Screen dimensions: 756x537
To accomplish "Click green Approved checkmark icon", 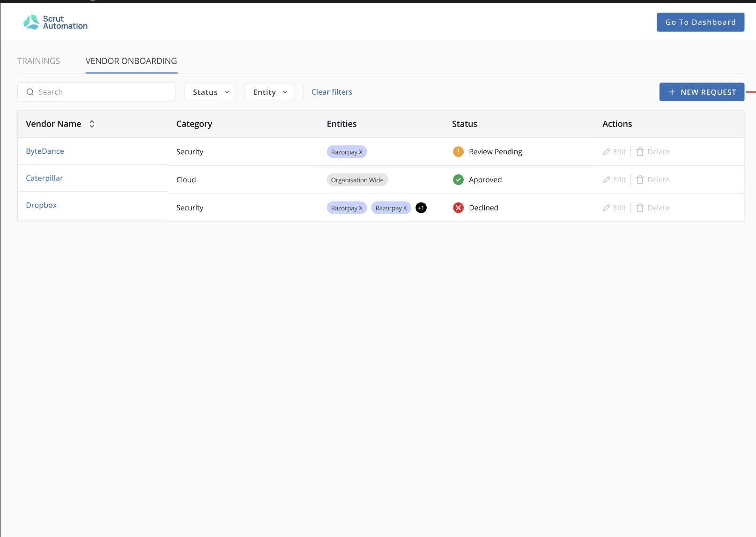I will [x=458, y=179].
